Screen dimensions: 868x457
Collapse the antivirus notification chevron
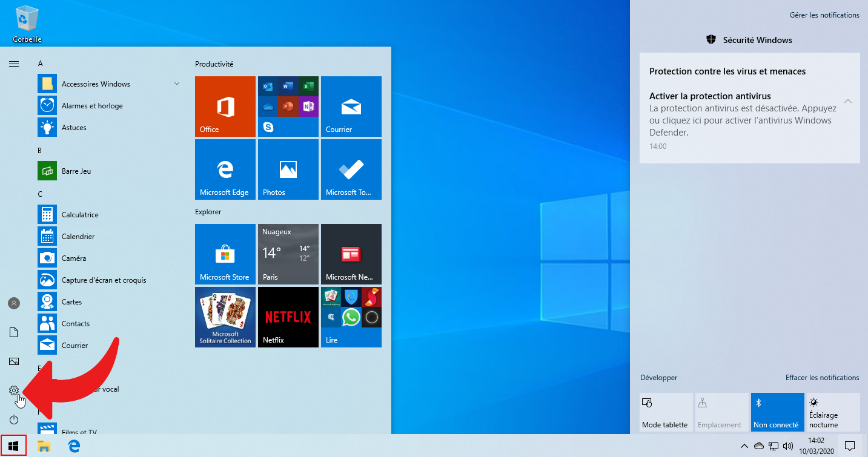[848, 101]
